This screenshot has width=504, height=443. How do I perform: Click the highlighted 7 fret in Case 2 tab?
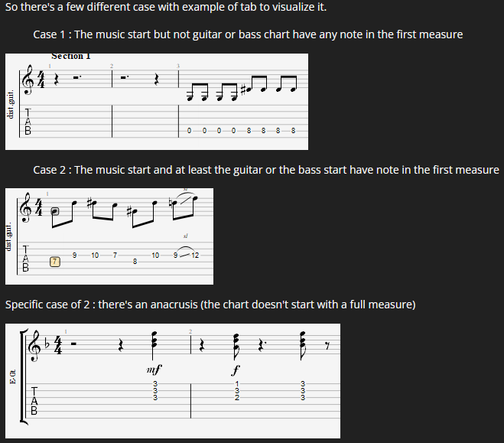(55, 262)
